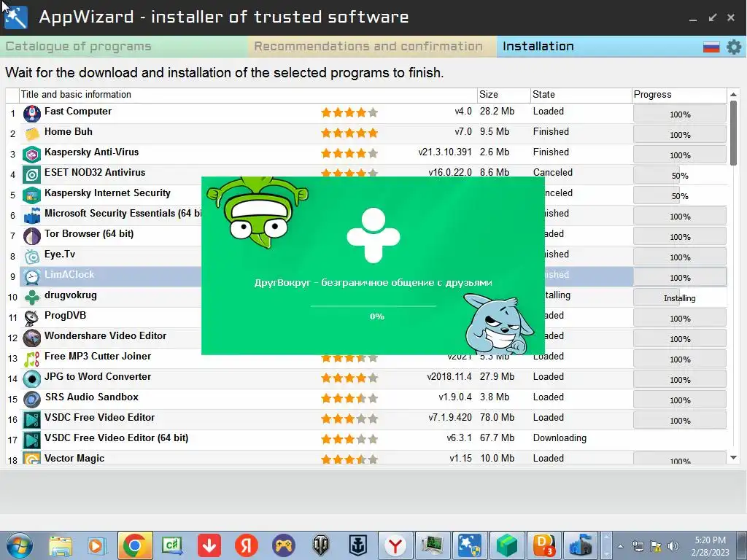This screenshot has width=747, height=560.
Task: Sort by the Progress column header
Action: tap(679, 95)
